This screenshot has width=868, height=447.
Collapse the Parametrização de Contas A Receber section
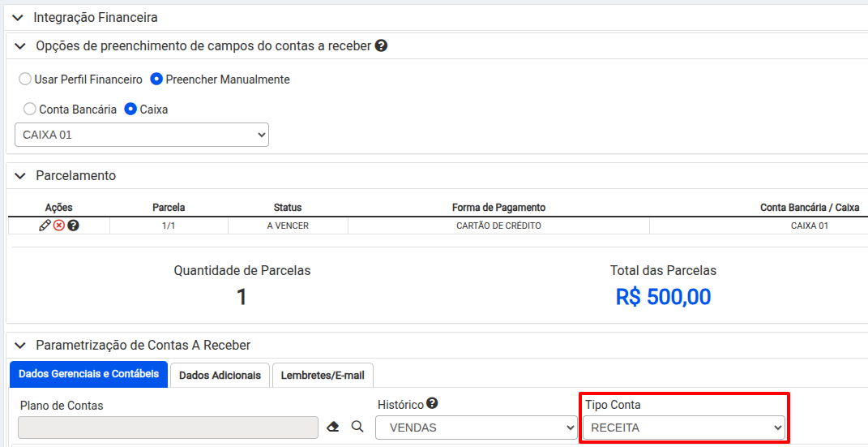[19, 346]
